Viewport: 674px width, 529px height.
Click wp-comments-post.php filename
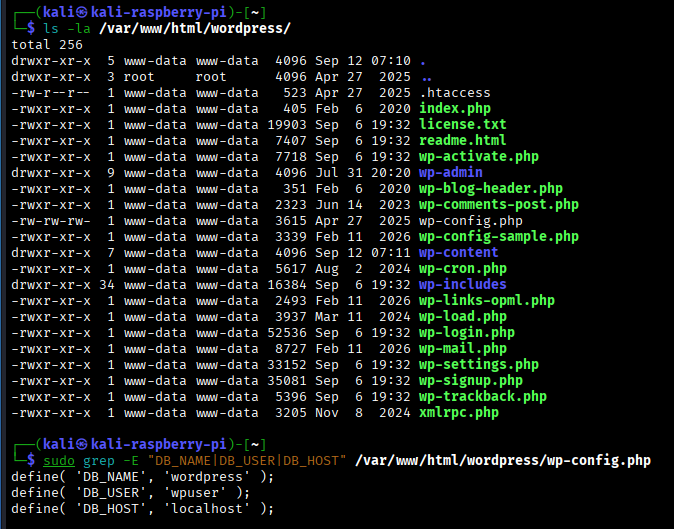click(499, 205)
